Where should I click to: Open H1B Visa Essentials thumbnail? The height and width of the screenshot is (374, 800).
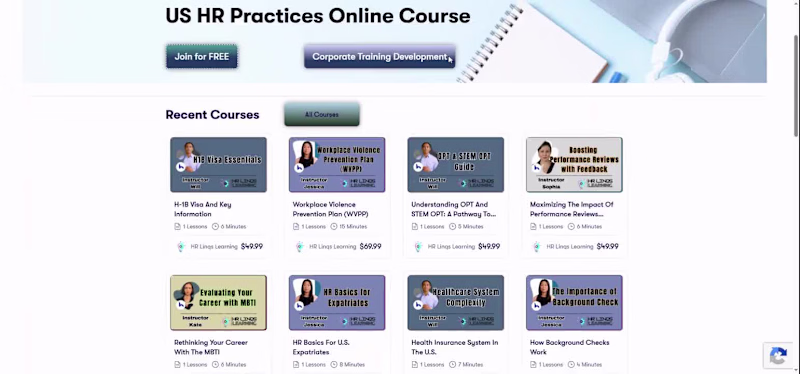218,164
